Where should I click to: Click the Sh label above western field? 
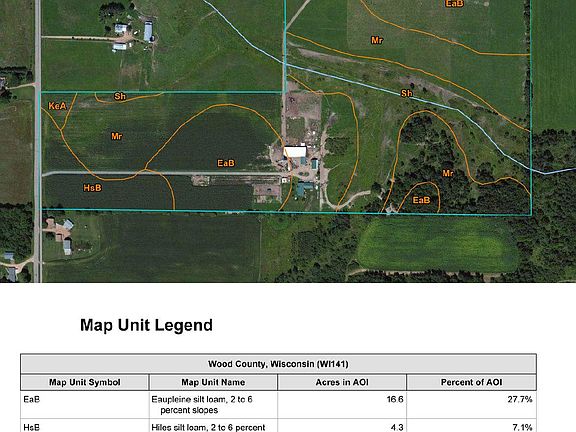coord(120,97)
